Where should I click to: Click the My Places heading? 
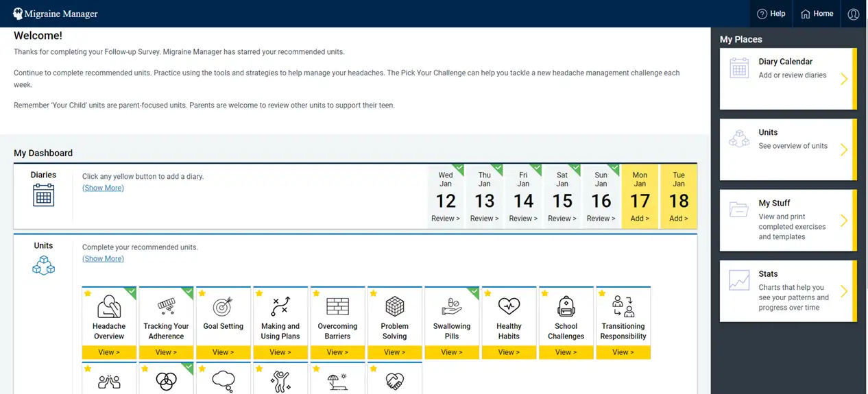pos(740,39)
